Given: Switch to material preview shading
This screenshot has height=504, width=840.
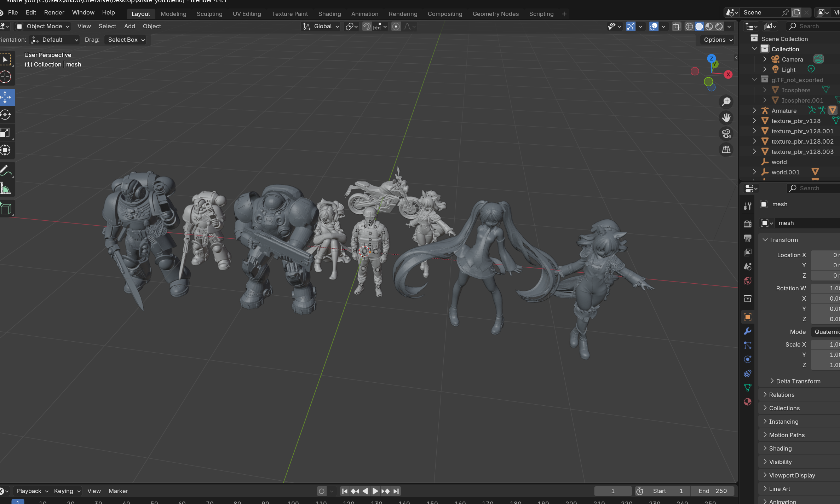Looking at the screenshot, I should click(709, 27).
